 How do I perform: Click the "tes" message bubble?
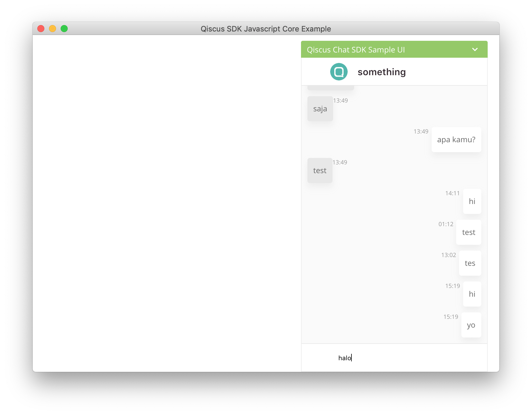pos(470,263)
